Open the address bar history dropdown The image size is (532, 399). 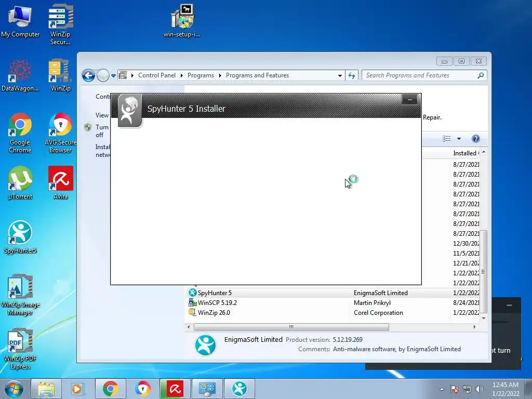[x=340, y=75]
